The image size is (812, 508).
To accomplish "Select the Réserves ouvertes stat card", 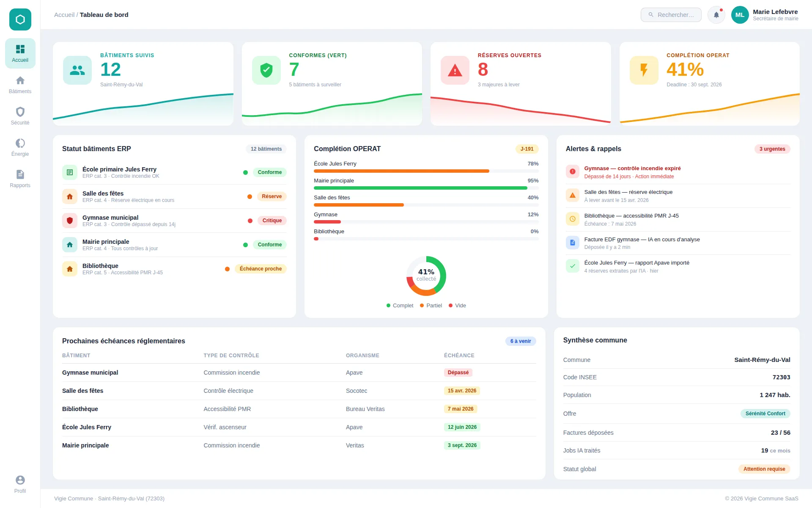I will [x=520, y=83].
